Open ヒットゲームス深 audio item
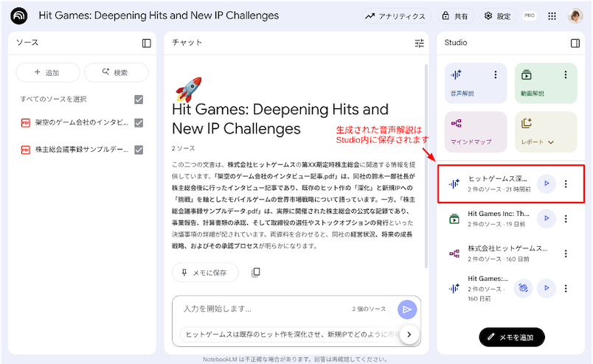The image size is (593, 364). (x=499, y=183)
